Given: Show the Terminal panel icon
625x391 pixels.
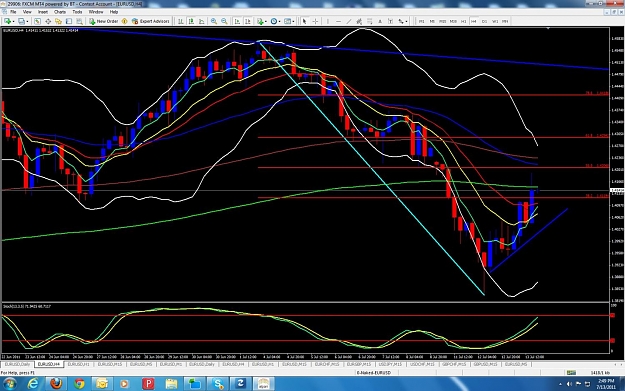Looking at the screenshot, I should click(x=69, y=21).
